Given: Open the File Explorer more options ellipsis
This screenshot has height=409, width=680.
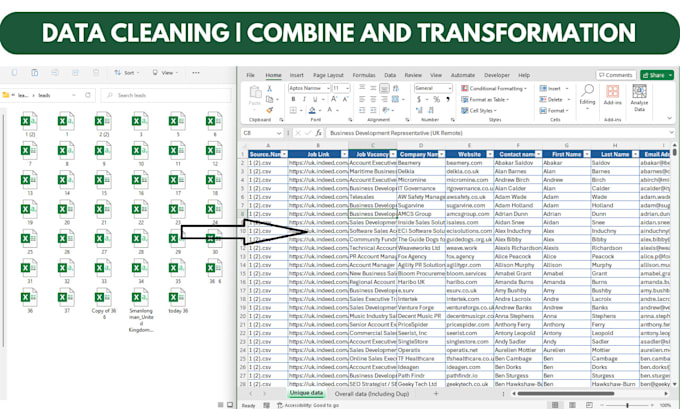Looking at the screenshot, I should click(x=196, y=72).
